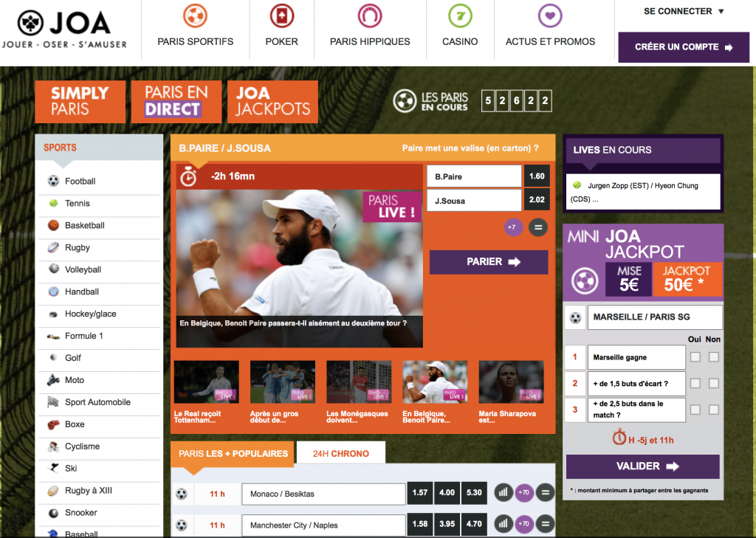Switch to Paris les + populaires tab
The height and width of the screenshot is (538, 756).
click(x=233, y=454)
